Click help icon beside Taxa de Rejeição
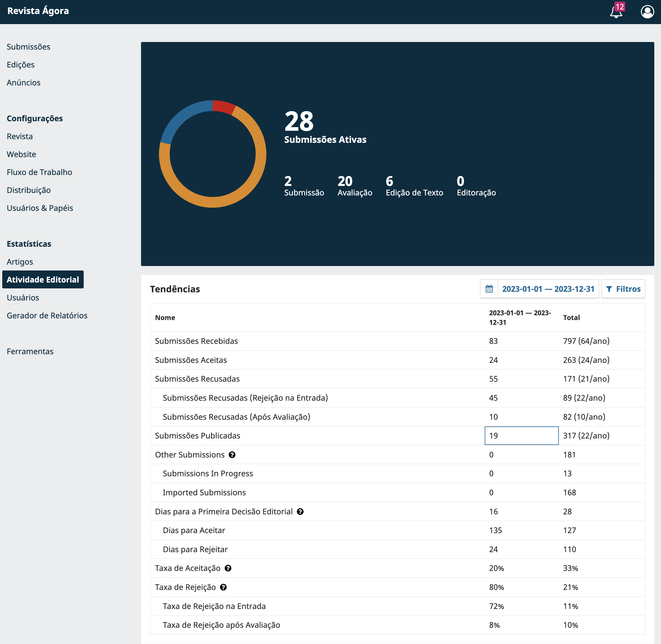Screen dimensions: 661x644 [224, 587]
